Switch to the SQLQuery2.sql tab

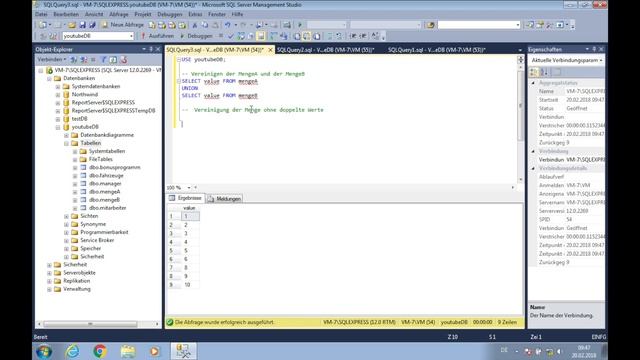click(x=325, y=50)
